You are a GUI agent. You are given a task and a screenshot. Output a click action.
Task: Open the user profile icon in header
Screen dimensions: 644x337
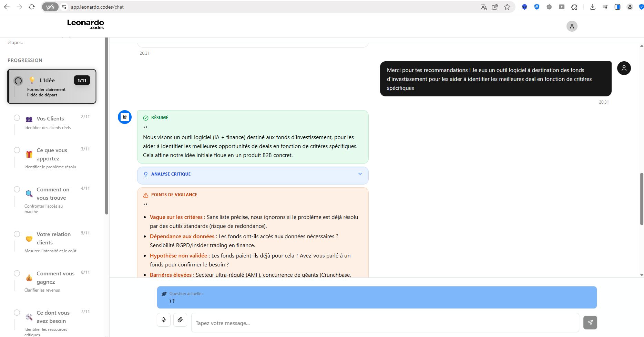[572, 26]
